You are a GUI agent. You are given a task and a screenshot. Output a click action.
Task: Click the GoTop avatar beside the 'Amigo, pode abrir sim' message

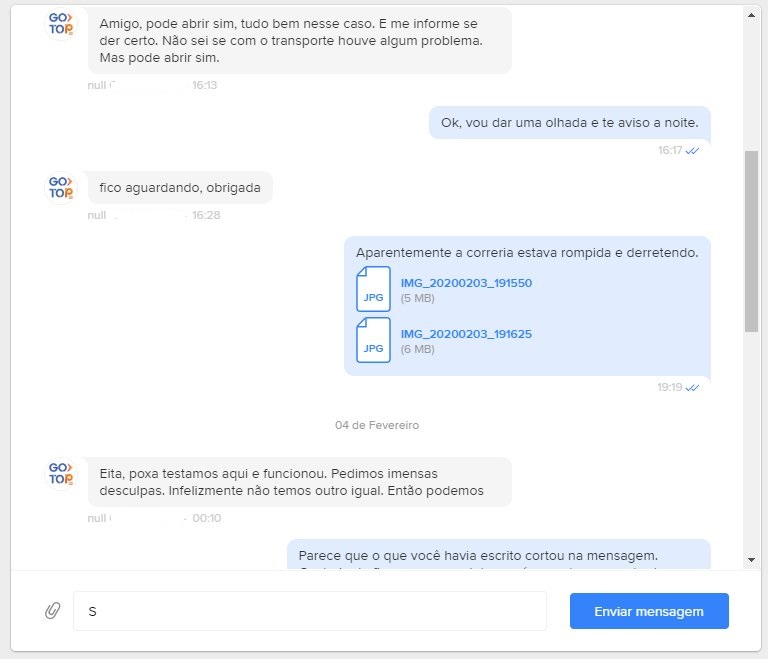61,24
